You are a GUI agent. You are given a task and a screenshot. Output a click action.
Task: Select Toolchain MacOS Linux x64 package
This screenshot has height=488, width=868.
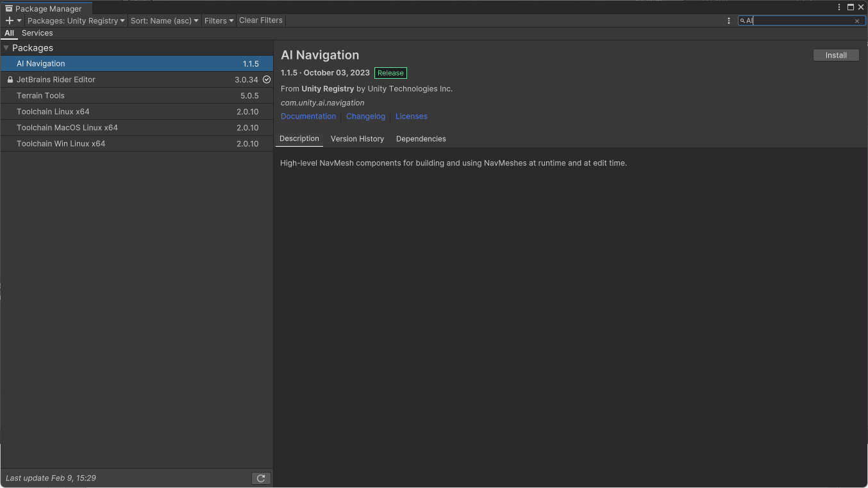tap(137, 127)
